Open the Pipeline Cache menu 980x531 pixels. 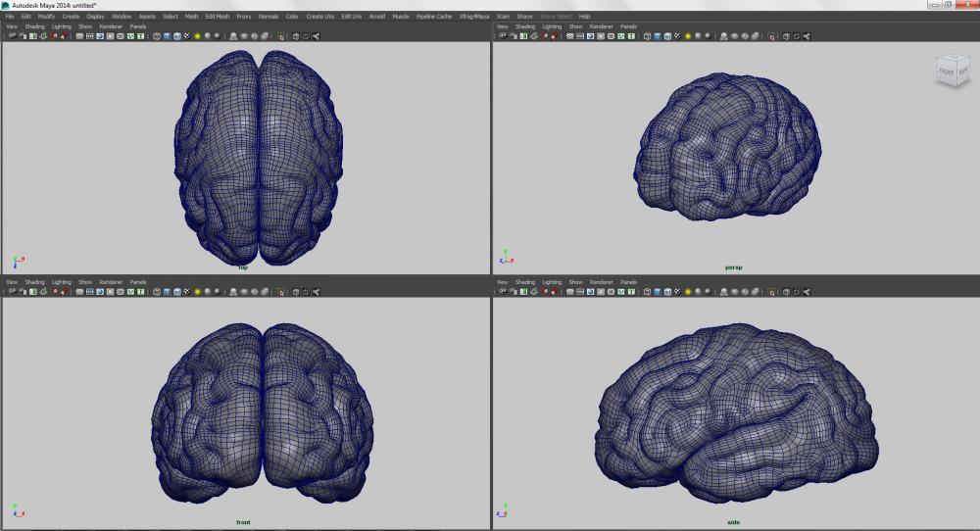pyautogui.click(x=436, y=17)
